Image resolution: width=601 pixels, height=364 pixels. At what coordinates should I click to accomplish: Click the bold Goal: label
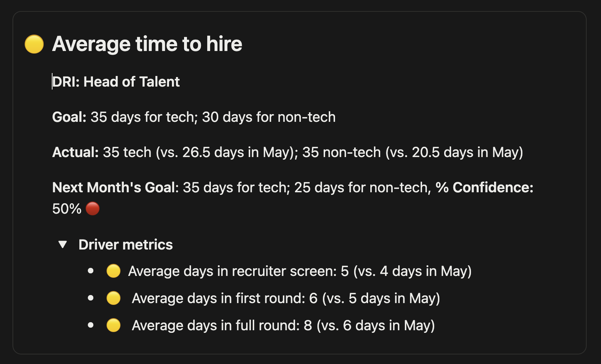[x=69, y=117]
